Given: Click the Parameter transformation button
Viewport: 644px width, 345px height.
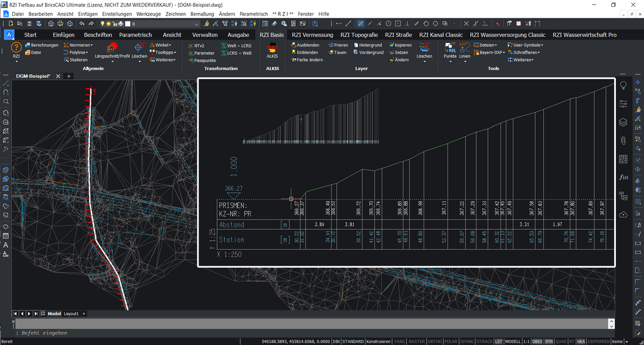Looking at the screenshot, I should tap(201, 53).
